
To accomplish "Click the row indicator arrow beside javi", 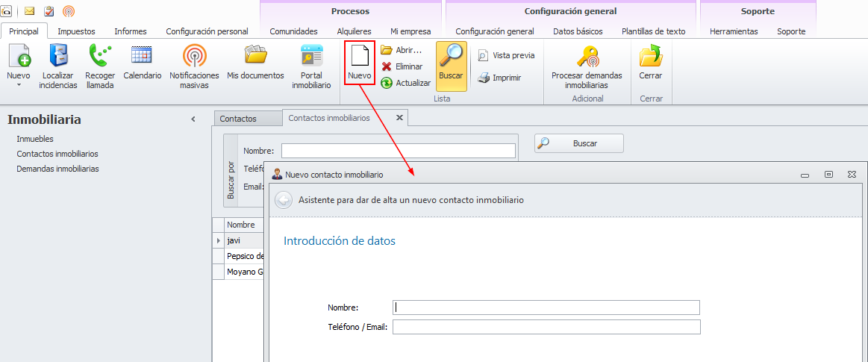I will point(219,241).
